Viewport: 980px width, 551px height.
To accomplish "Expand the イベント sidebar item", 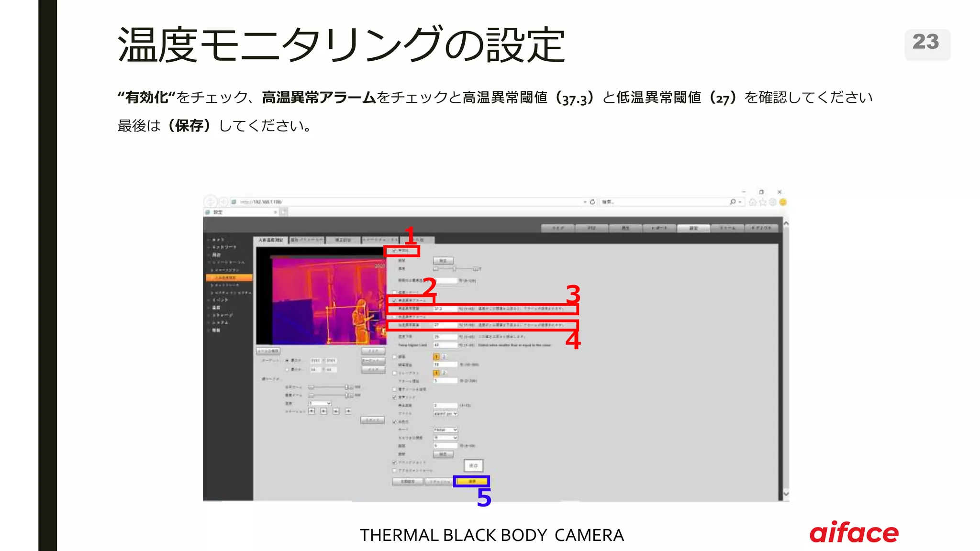I will [220, 300].
